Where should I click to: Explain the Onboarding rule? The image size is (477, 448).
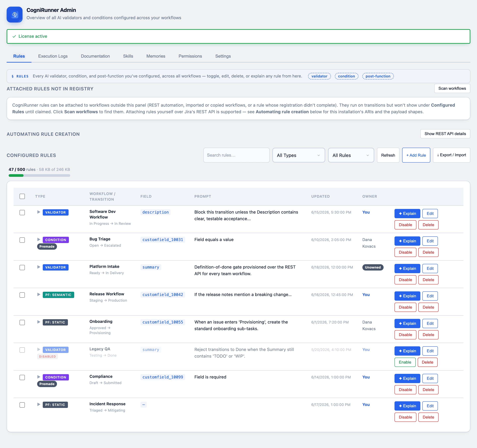(407, 324)
